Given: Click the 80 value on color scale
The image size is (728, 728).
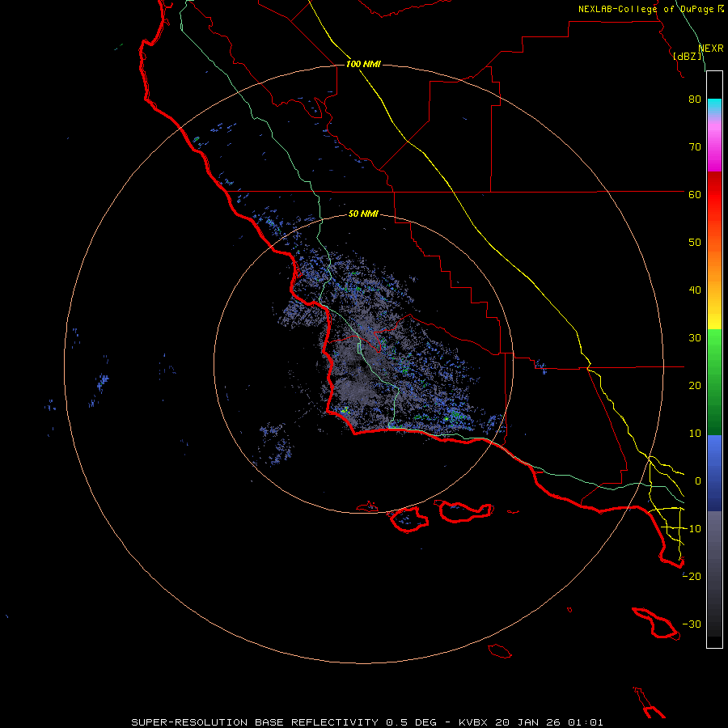Looking at the screenshot, I should click(x=695, y=99).
